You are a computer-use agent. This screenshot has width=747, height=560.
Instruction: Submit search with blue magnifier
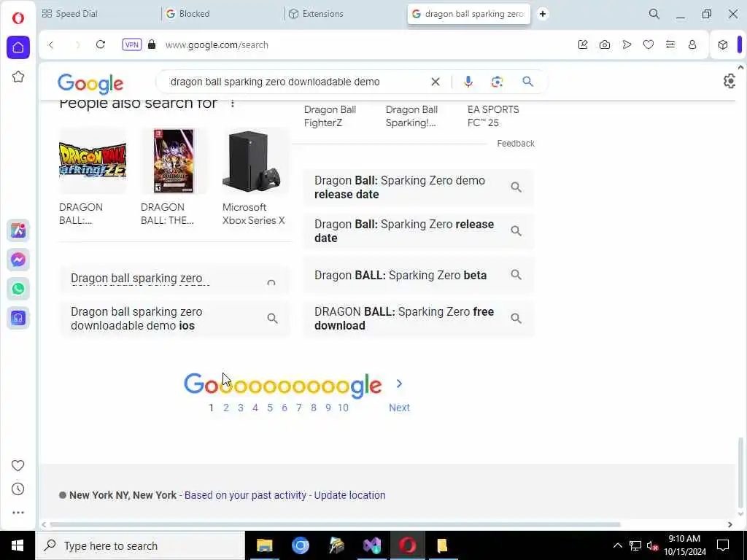[527, 82]
